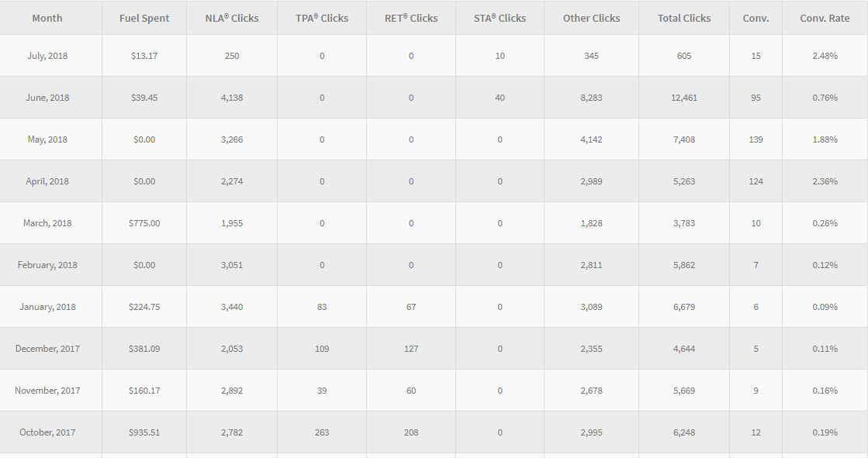Click the 263 TPA clicks cell
Screen dimensions: 868x458
[x=322, y=432]
